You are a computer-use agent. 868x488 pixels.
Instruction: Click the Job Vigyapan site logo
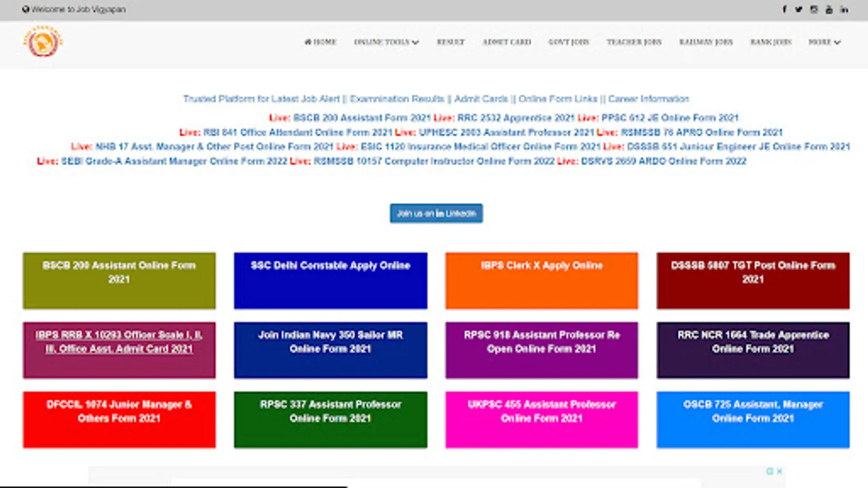(x=43, y=41)
